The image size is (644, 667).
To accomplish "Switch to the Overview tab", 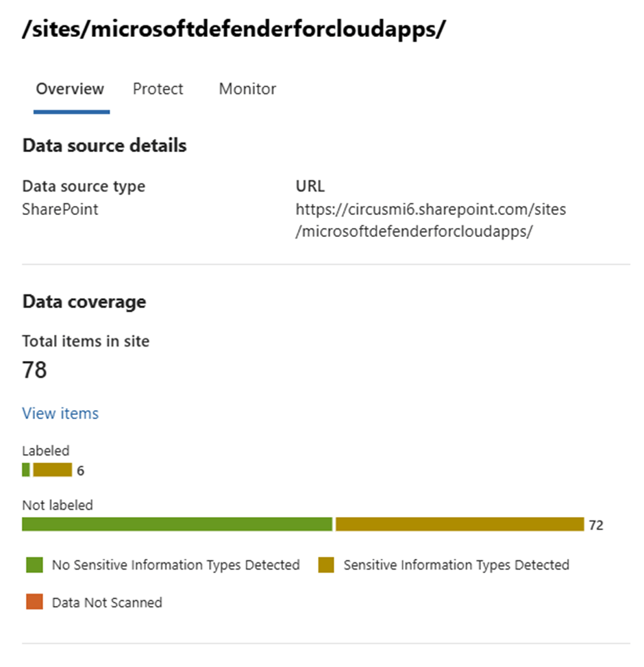I will (70, 89).
